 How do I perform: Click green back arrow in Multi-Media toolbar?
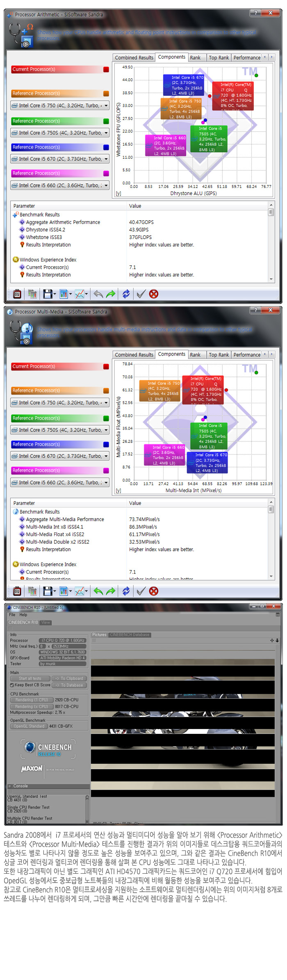coord(98,591)
